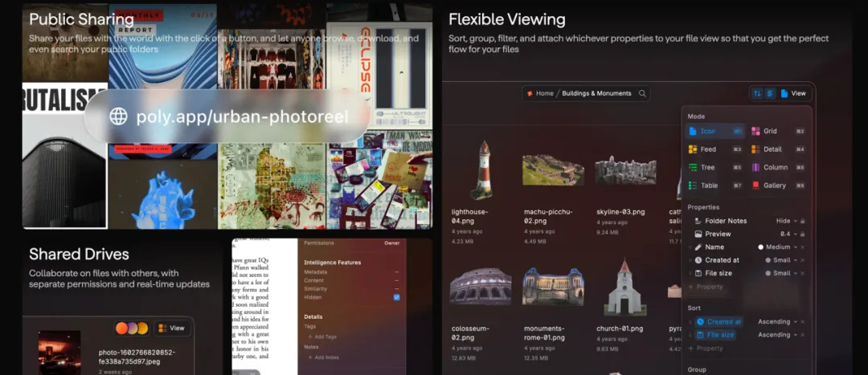Image resolution: width=868 pixels, height=375 pixels.
Task: Select the Gallery view mode
Action: coord(775,185)
